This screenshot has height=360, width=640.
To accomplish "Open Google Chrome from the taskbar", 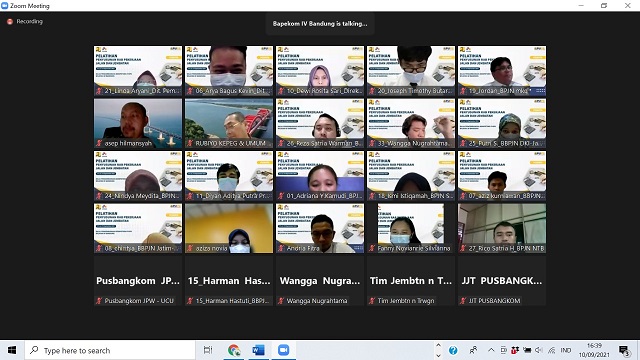I will pyautogui.click(x=234, y=350).
